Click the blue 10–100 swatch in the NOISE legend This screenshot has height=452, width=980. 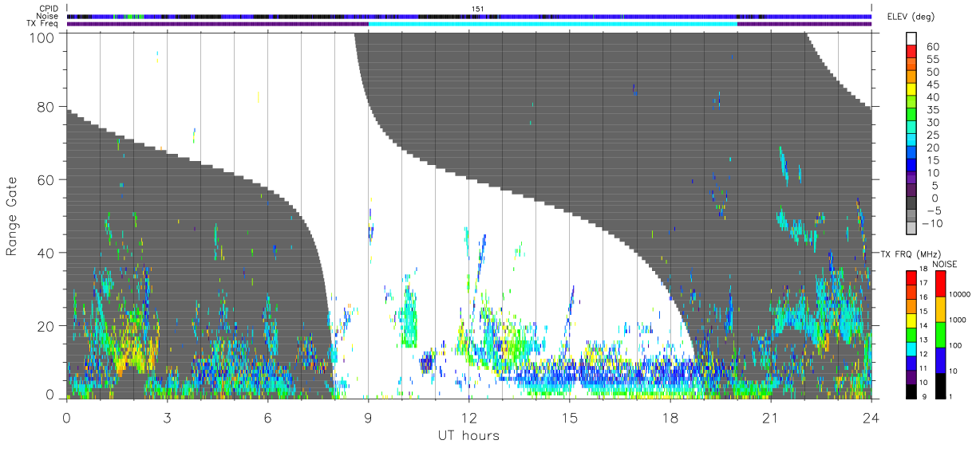(x=941, y=360)
